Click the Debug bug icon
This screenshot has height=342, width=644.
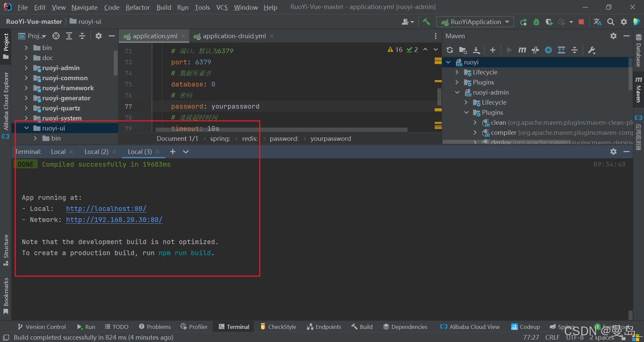click(536, 22)
